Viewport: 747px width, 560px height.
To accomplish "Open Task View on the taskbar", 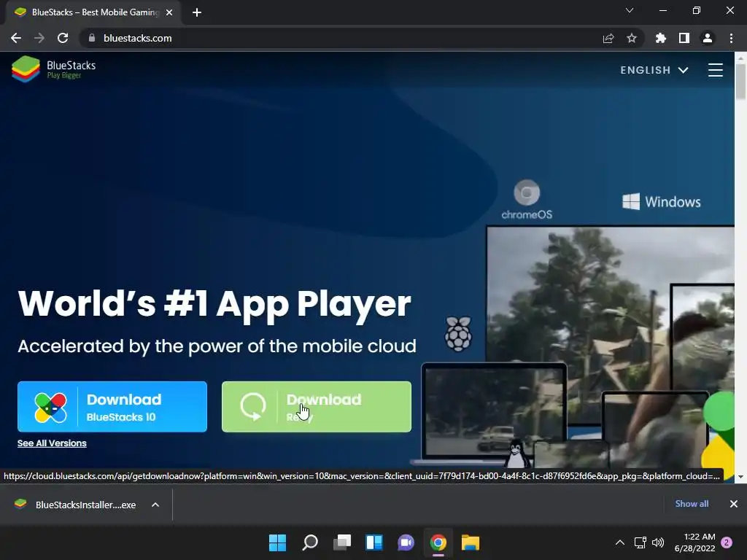I will pos(342,542).
